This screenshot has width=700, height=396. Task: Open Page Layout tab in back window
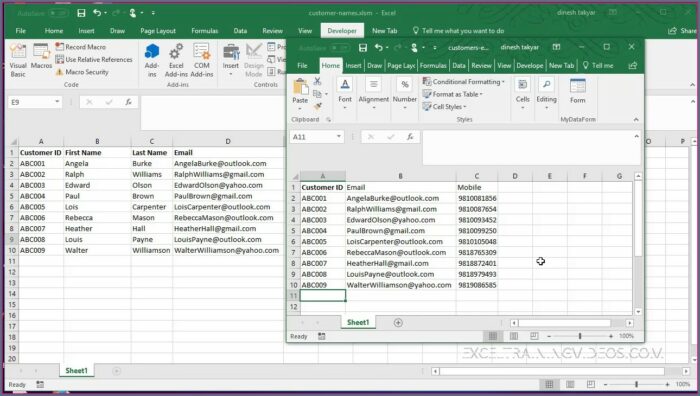(158, 31)
